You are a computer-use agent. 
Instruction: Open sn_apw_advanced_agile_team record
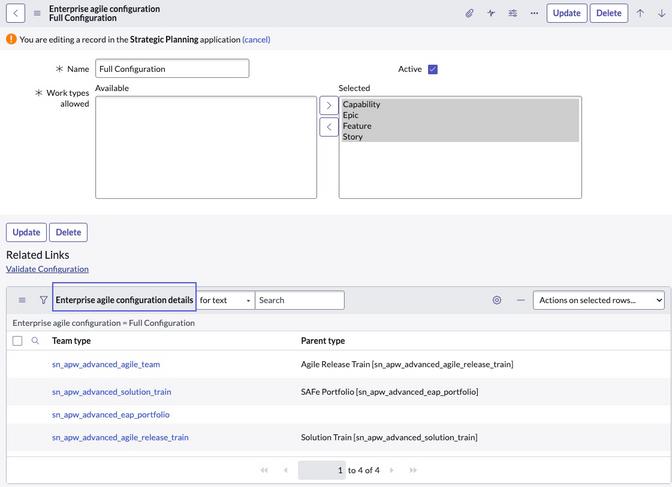(106, 364)
